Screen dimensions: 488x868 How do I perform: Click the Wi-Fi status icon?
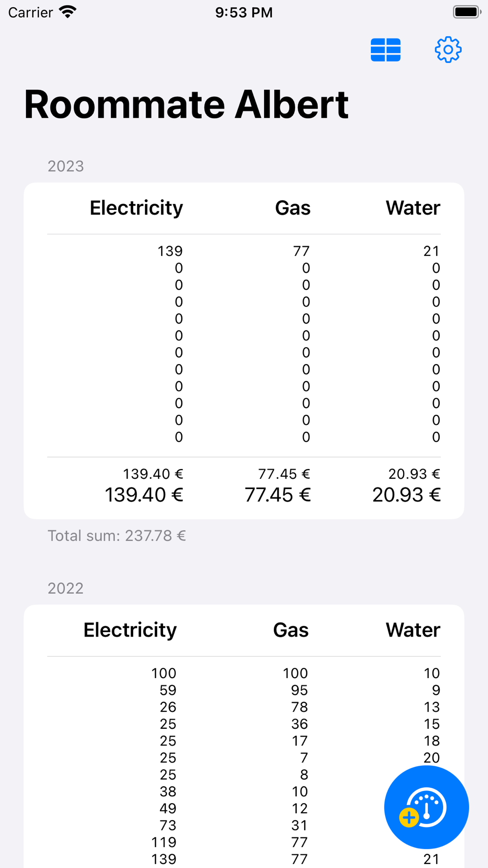pos(67,12)
